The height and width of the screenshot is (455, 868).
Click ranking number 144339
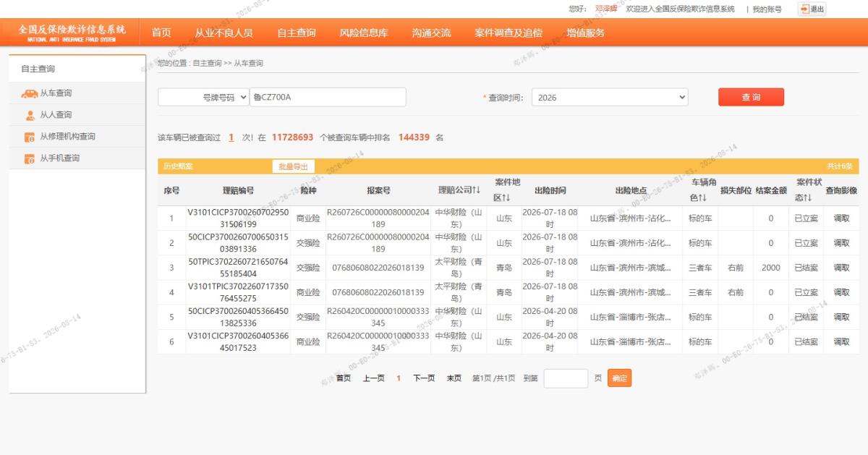tap(414, 137)
